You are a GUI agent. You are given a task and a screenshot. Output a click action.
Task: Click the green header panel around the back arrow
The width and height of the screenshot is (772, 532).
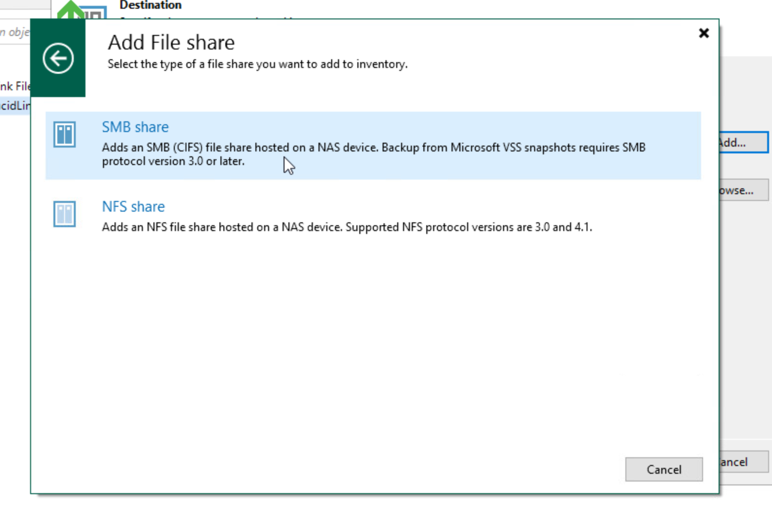pyautogui.click(x=58, y=58)
